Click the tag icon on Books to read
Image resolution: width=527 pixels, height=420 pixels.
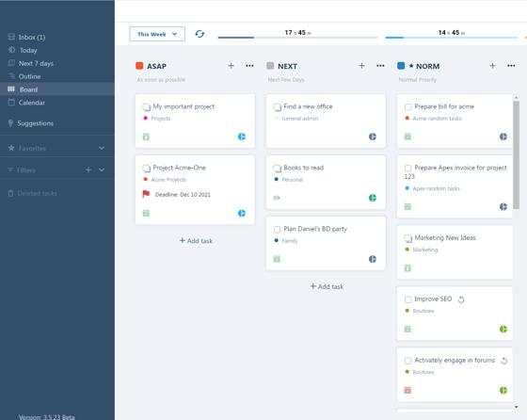tap(277, 198)
